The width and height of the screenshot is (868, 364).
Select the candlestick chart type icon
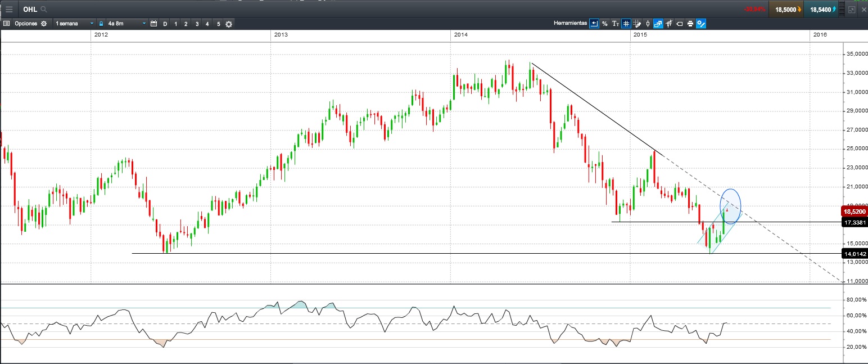point(648,24)
